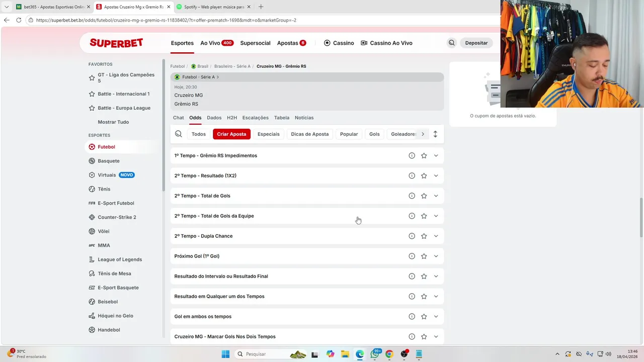The image size is (644, 362).
Task: Favorite the Próximo Gol (1º Gol) market
Action: (x=424, y=256)
